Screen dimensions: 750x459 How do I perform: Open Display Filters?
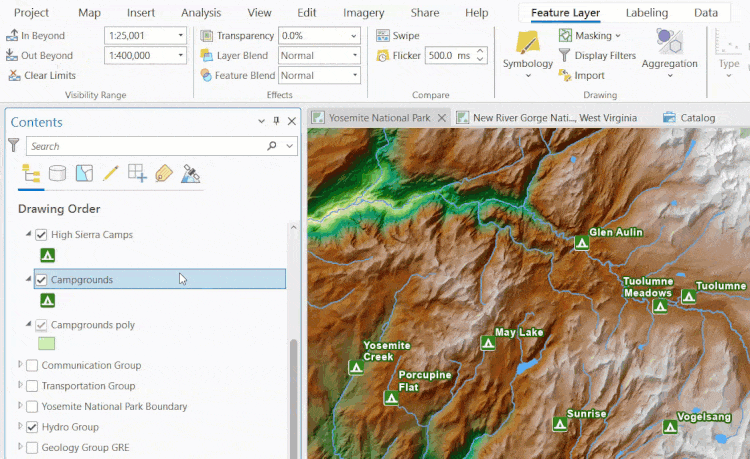pyautogui.click(x=597, y=55)
